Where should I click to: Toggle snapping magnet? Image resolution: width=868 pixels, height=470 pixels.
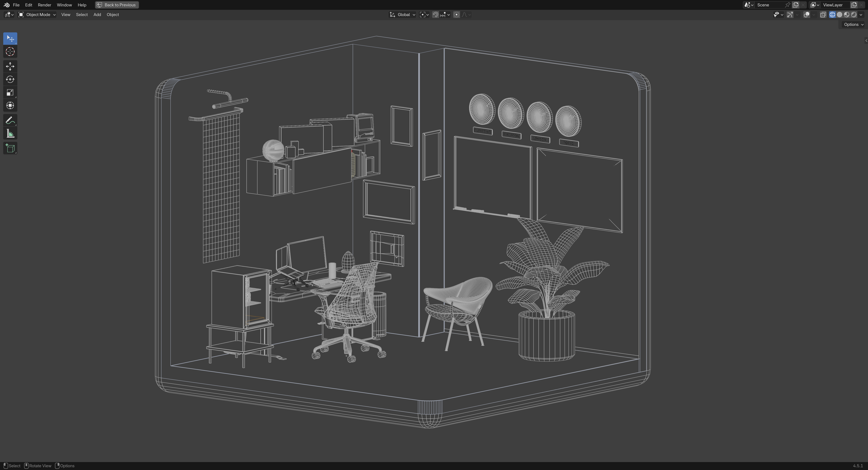435,15
